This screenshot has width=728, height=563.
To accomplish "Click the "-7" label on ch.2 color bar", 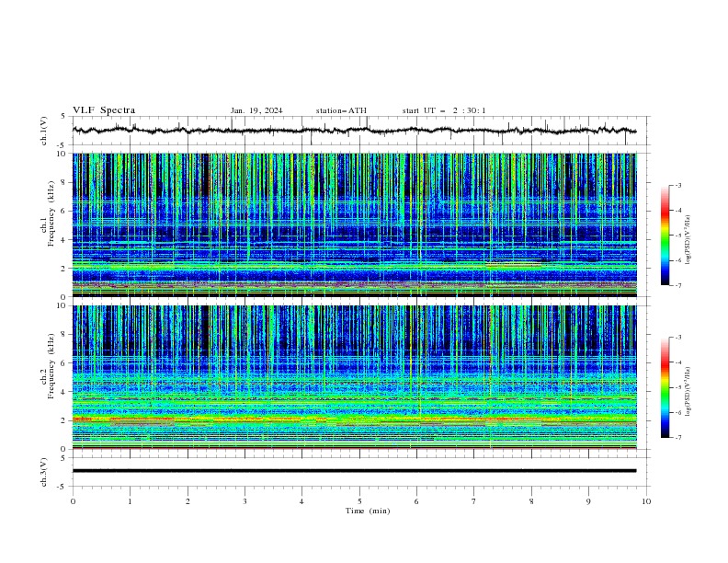I will (677, 437).
